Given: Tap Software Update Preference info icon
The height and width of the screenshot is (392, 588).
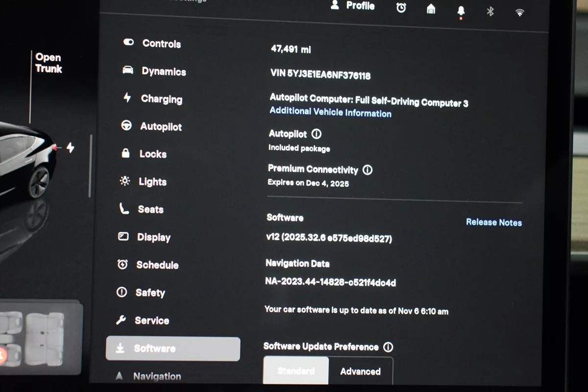Looking at the screenshot, I should click(388, 347).
